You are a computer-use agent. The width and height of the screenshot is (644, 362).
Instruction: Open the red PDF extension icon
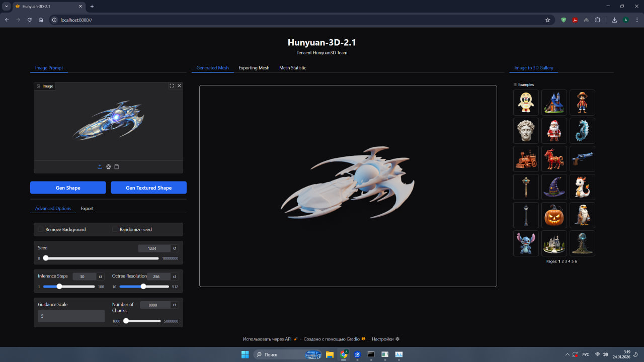point(575,20)
